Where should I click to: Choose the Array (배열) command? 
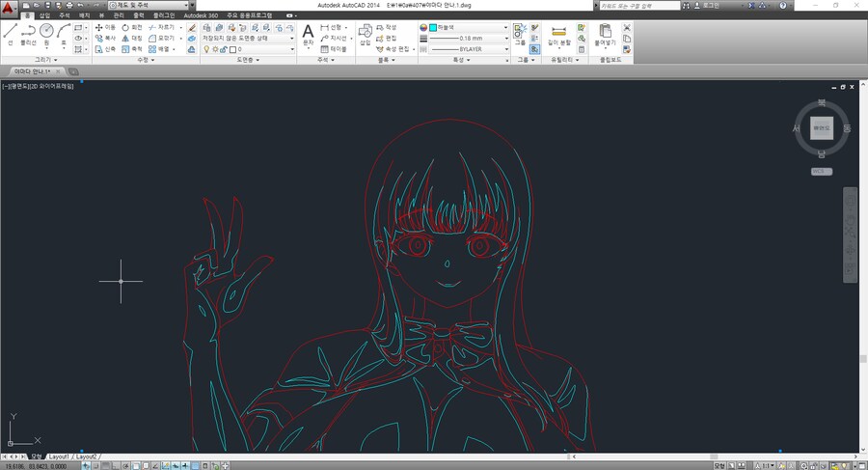(159, 49)
